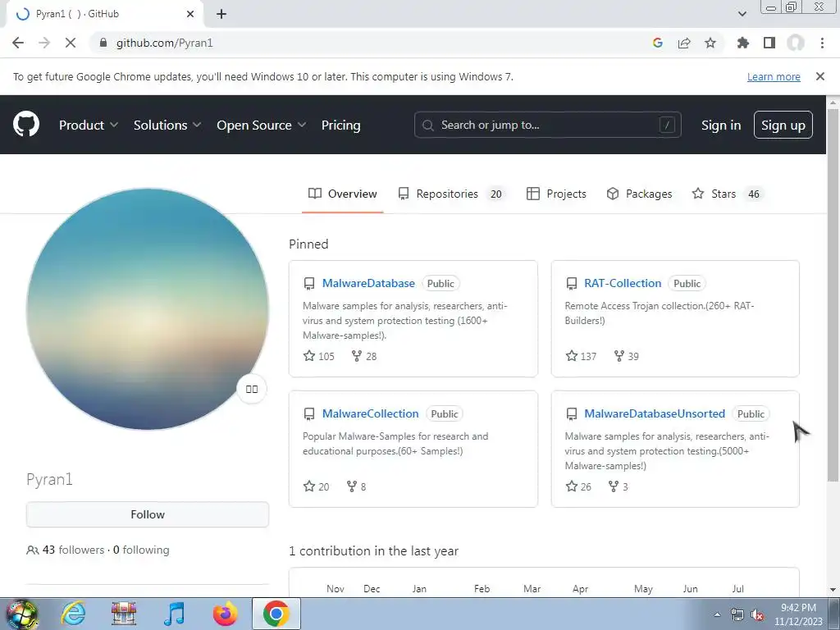Click Learn more in update bar

pyautogui.click(x=774, y=76)
